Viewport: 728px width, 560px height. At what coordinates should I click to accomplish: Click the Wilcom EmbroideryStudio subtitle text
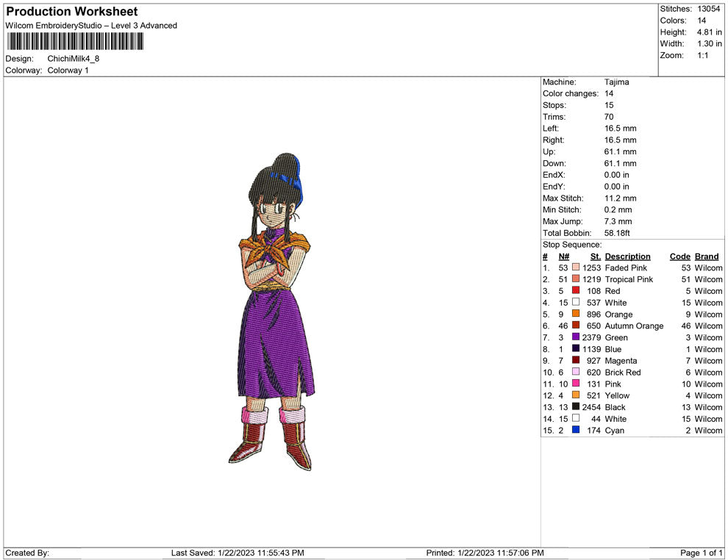[x=91, y=26]
